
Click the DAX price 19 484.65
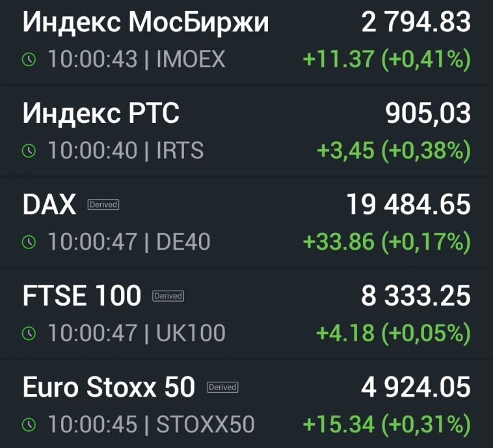[x=408, y=205]
